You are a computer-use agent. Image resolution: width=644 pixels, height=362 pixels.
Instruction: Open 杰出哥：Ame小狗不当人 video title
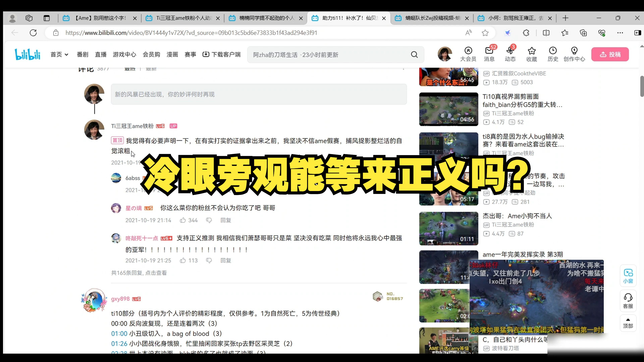tap(517, 216)
